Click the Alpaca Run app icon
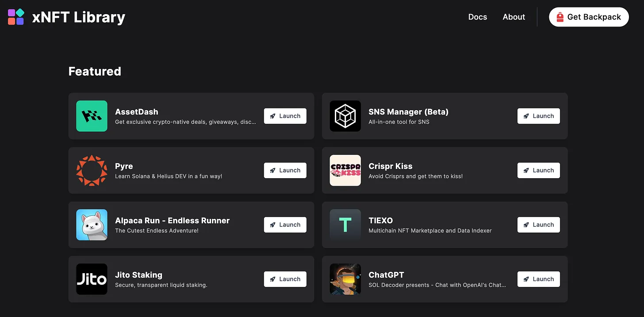Image resolution: width=644 pixels, height=317 pixels. [92, 225]
